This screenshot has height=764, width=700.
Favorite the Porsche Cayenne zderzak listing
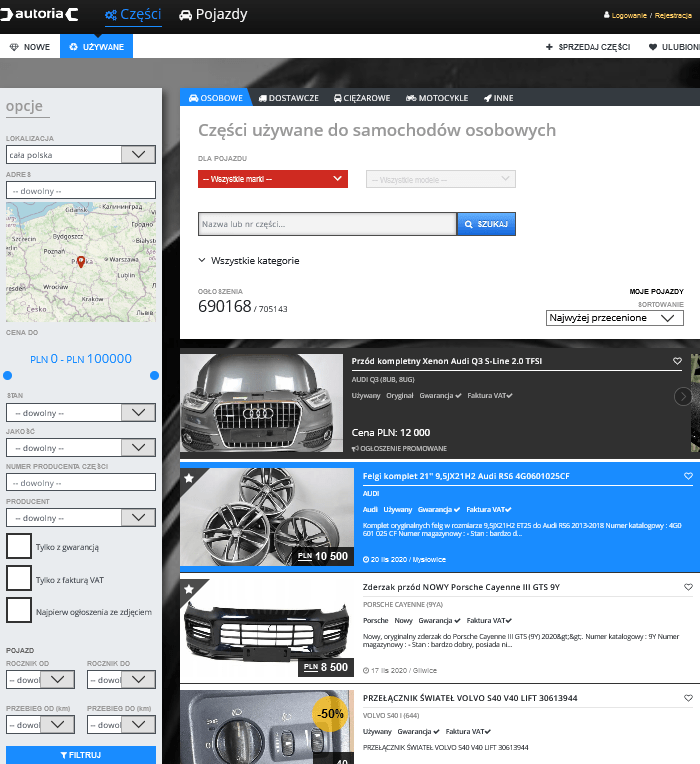pyautogui.click(x=688, y=587)
